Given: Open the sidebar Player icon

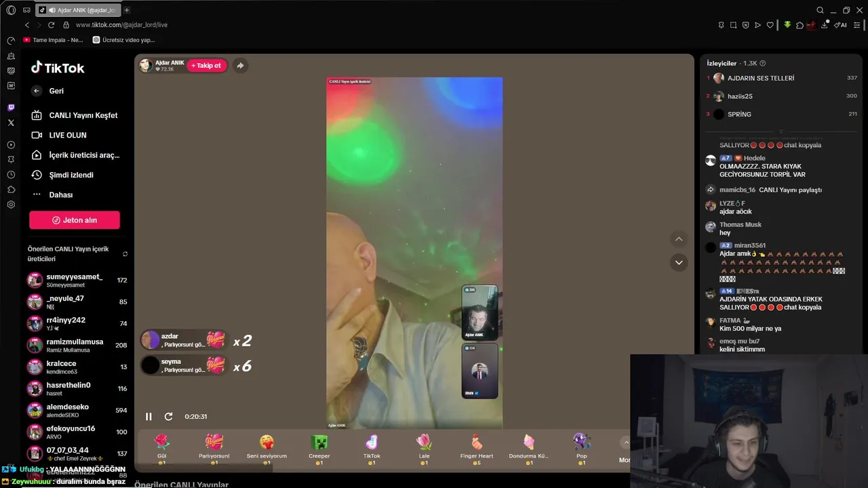Looking at the screenshot, I should [x=11, y=145].
